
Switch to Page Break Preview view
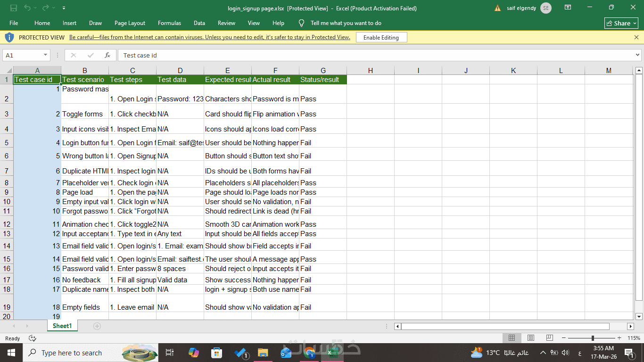tap(549, 338)
